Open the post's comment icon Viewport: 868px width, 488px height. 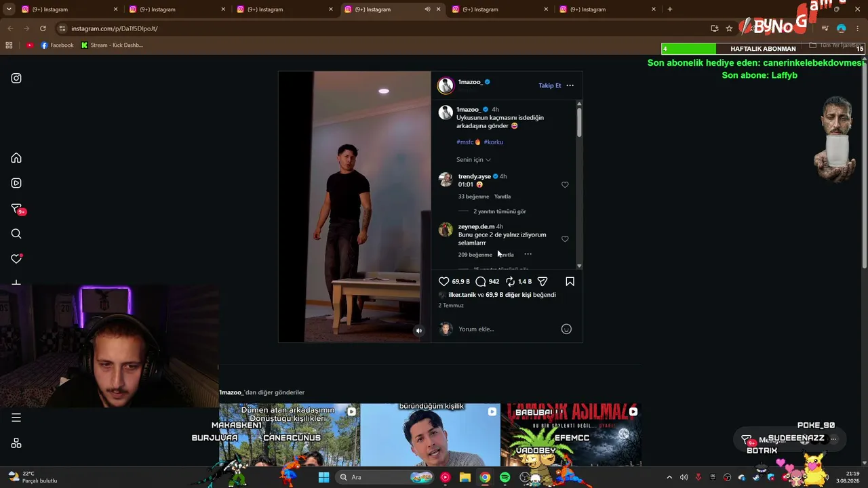pyautogui.click(x=481, y=281)
